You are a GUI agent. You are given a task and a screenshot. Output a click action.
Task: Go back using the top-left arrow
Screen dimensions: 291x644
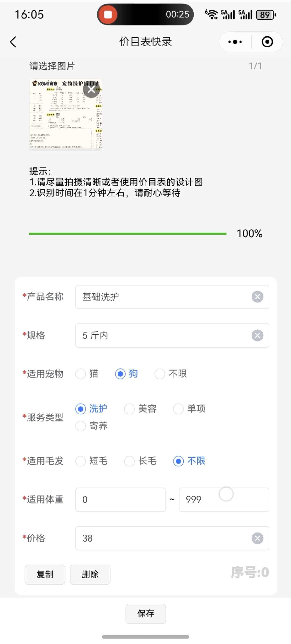click(x=13, y=42)
